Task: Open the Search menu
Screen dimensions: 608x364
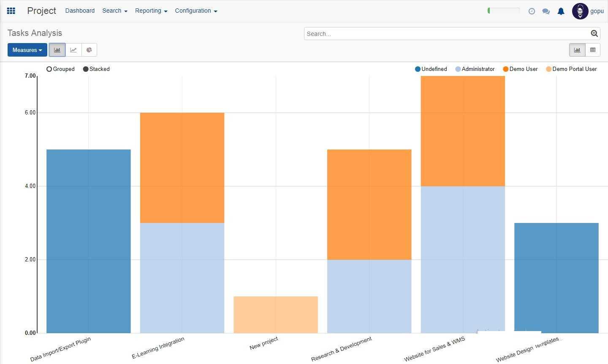Action: [x=114, y=11]
